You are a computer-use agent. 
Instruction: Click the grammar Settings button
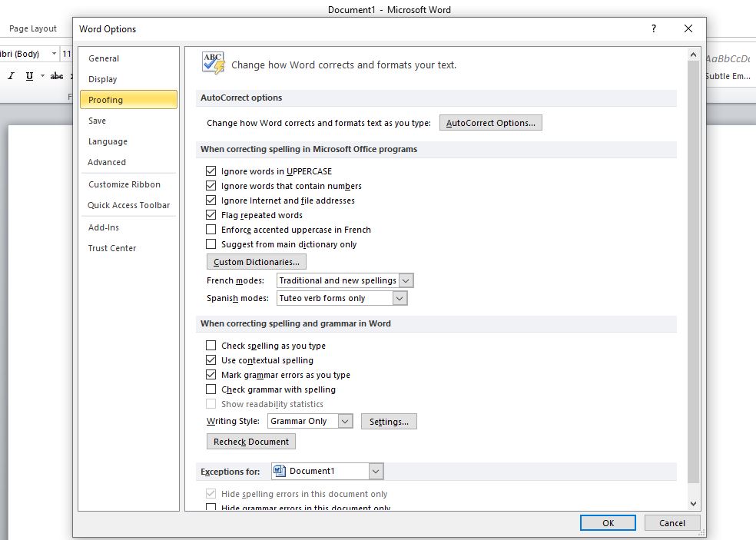click(389, 422)
